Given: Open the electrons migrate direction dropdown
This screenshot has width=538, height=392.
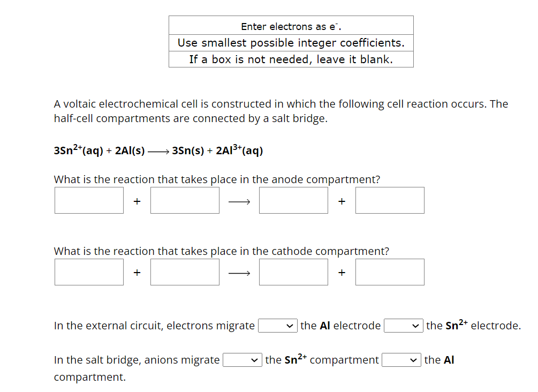Looking at the screenshot, I should click(x=278, y=326).
